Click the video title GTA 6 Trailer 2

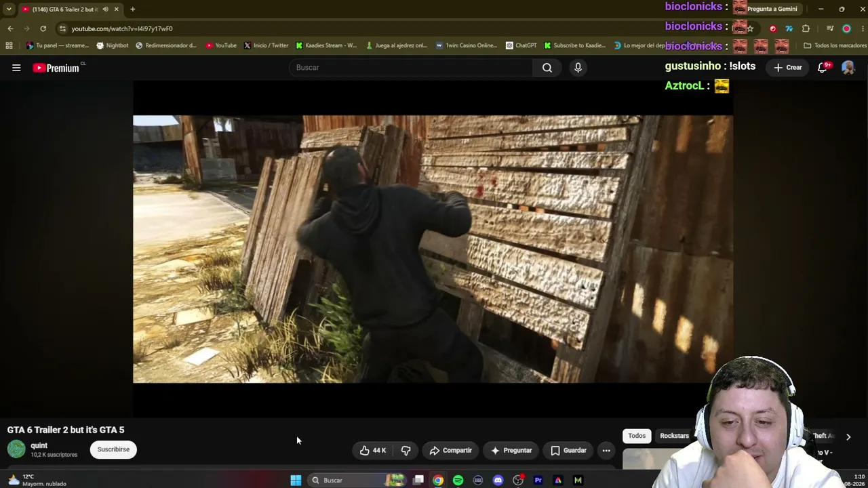coord(66,430)
